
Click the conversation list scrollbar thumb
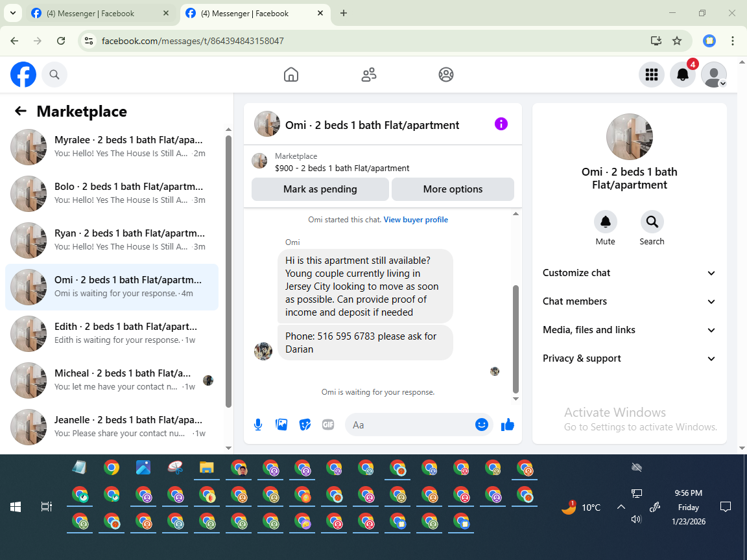tap(228, 272)
